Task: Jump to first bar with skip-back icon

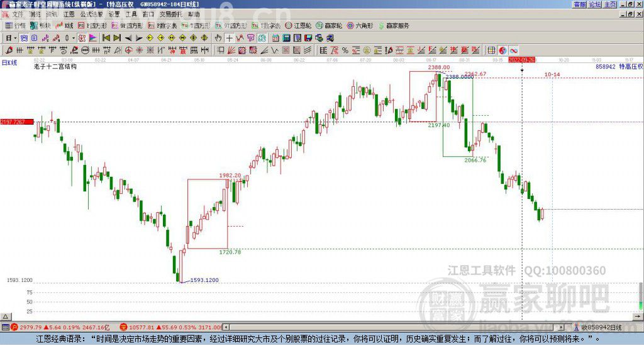Action: [x=106, y=38]
